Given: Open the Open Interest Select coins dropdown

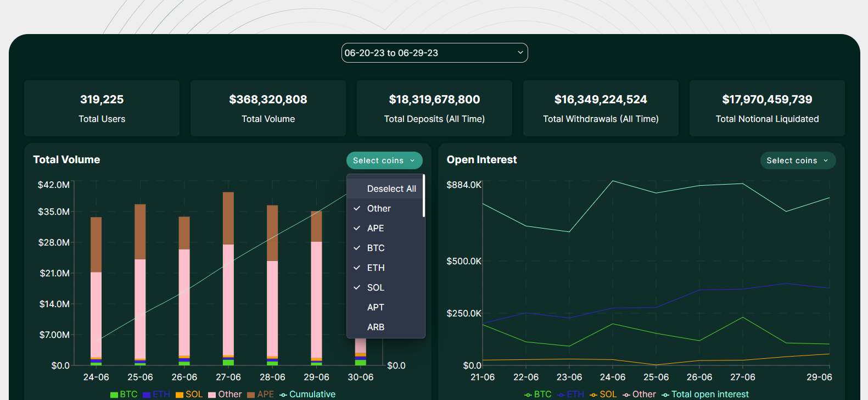Looking at the screenshot, I should (798, 160).
